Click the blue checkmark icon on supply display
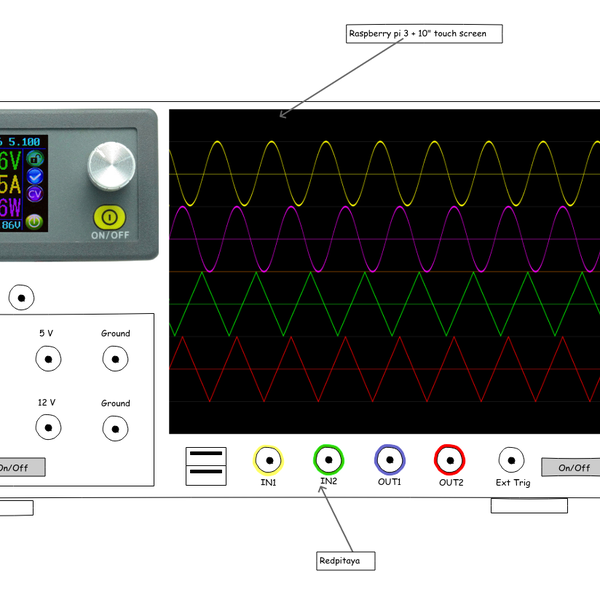 35,176
